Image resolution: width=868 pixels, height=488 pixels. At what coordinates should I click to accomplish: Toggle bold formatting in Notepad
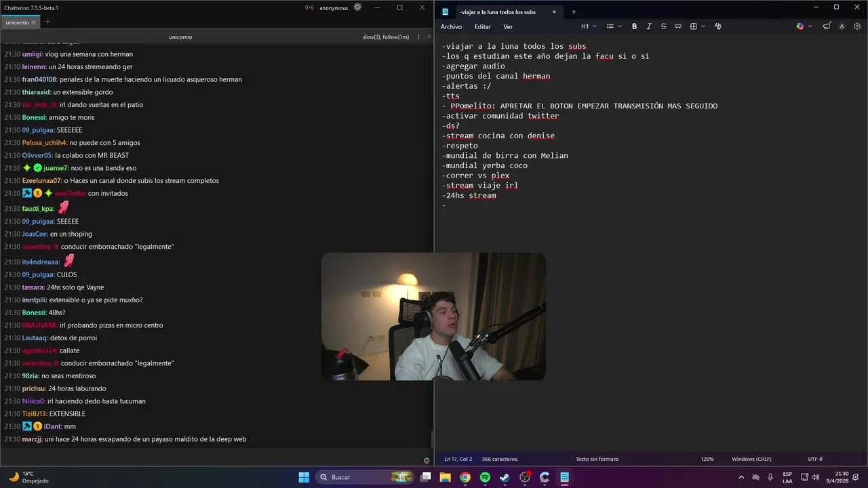pos(634,26)
